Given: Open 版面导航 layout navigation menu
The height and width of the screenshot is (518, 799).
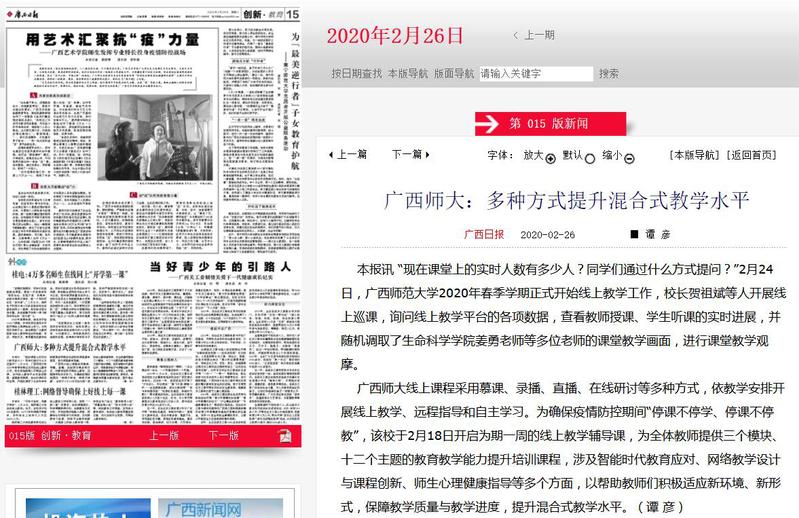Looking at the screenshot, I should point(454,73).
